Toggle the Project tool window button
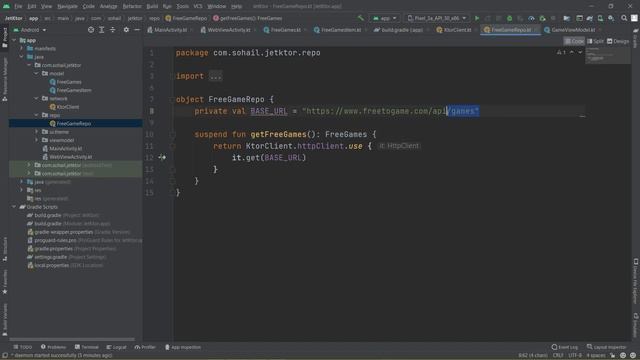 (x=5, y=38)
